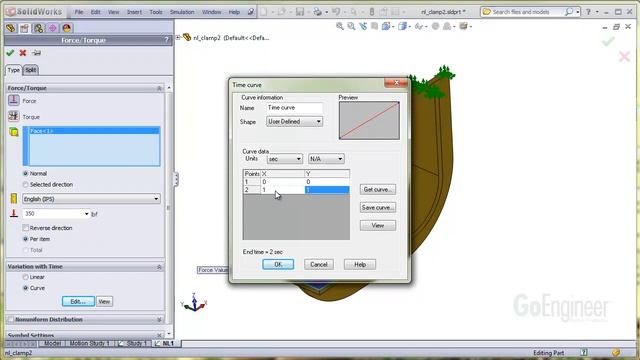Collapse the Variation with Time section

[x=159, y=267]
